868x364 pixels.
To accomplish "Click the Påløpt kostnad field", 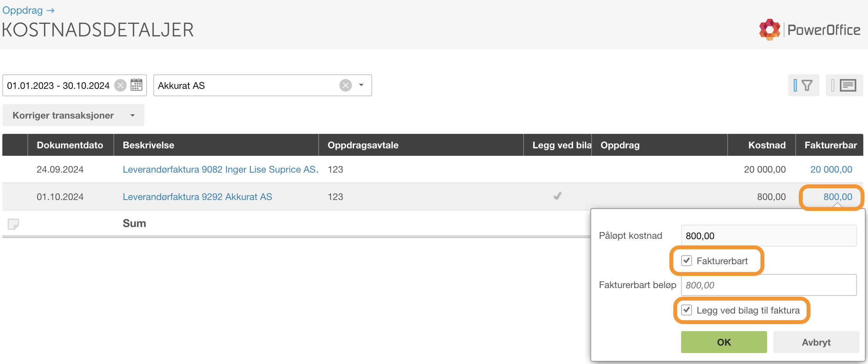I will pos(769,236).
